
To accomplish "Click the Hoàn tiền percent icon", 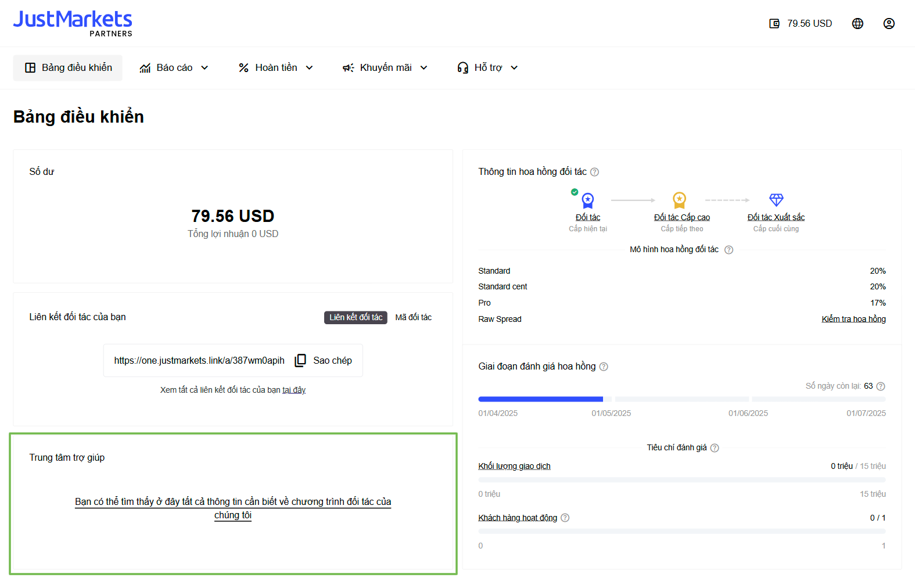I will tap(244, 68).
